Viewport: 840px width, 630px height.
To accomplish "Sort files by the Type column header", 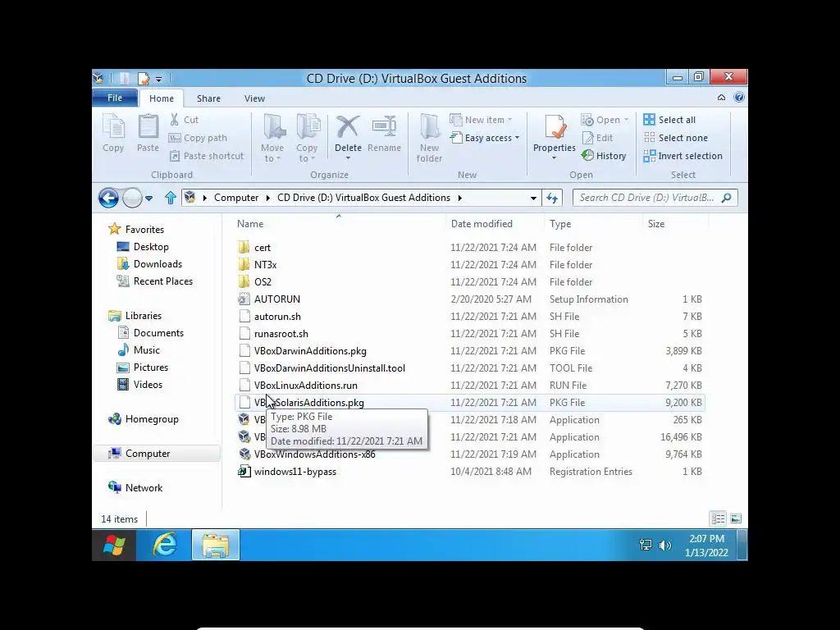I will pos(593,223).
